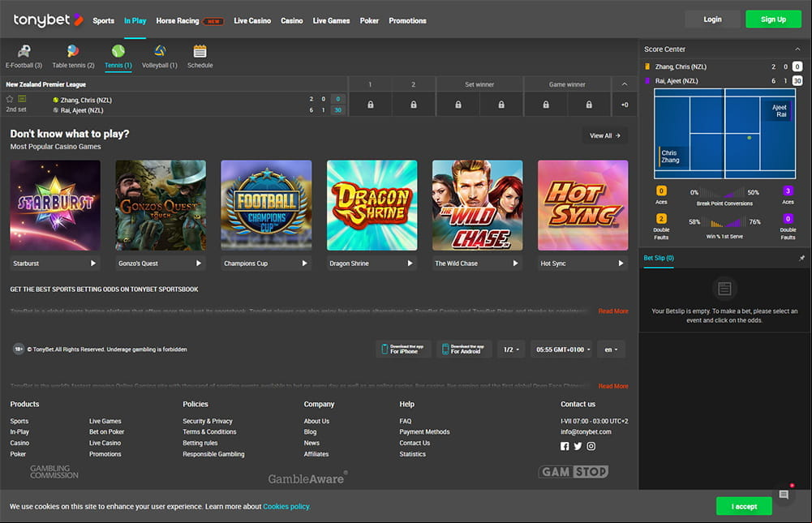Viewport: 812px width, 523px height.
Task: Collapse the Score Center panel
Action: [797, 49]
